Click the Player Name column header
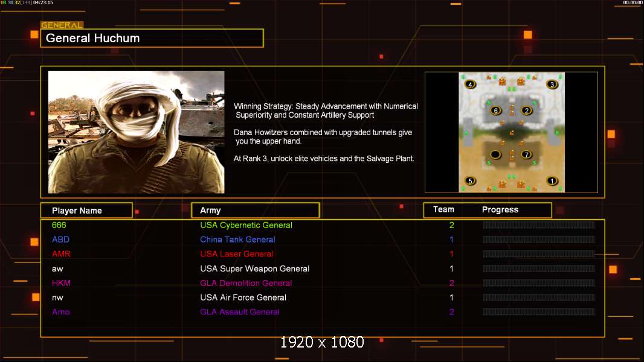Screen dimensions: 644x362 point(86,211)
